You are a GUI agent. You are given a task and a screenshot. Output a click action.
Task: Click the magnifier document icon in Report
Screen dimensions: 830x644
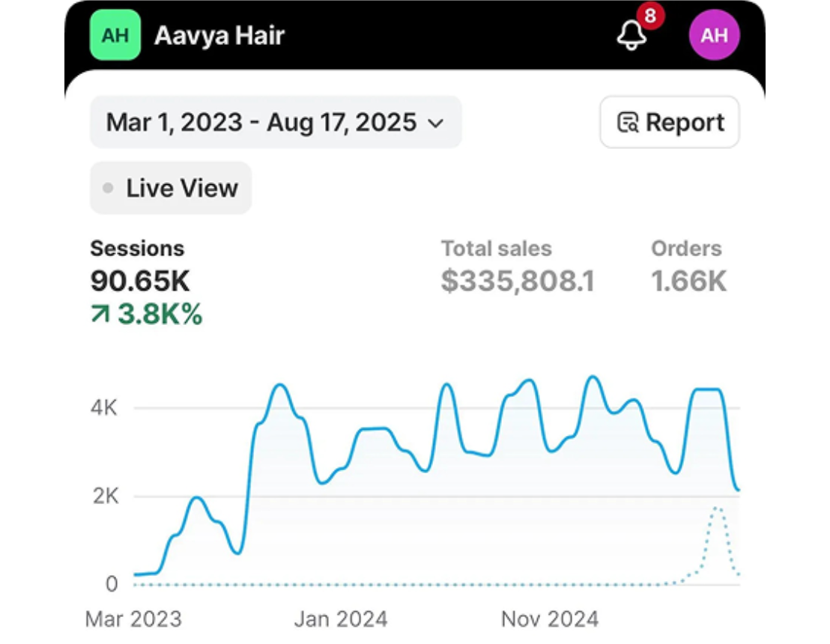[628, 123]
